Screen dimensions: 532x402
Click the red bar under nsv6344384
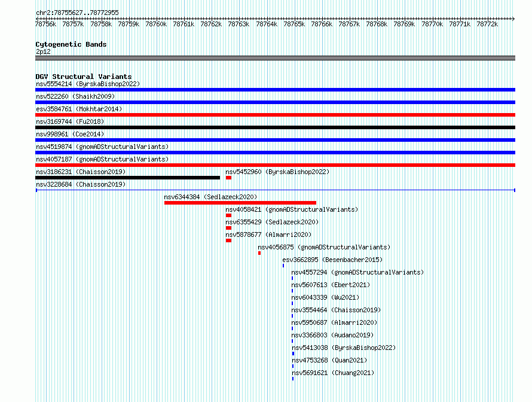click(x=240, y=203)
